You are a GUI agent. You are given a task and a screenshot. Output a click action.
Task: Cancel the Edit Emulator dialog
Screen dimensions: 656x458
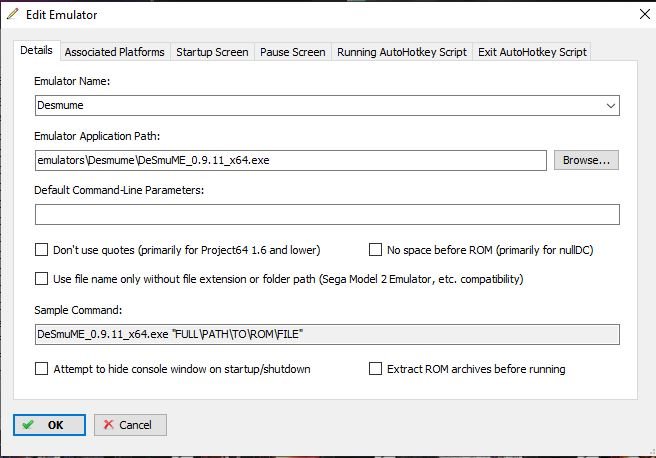(130, 425)
